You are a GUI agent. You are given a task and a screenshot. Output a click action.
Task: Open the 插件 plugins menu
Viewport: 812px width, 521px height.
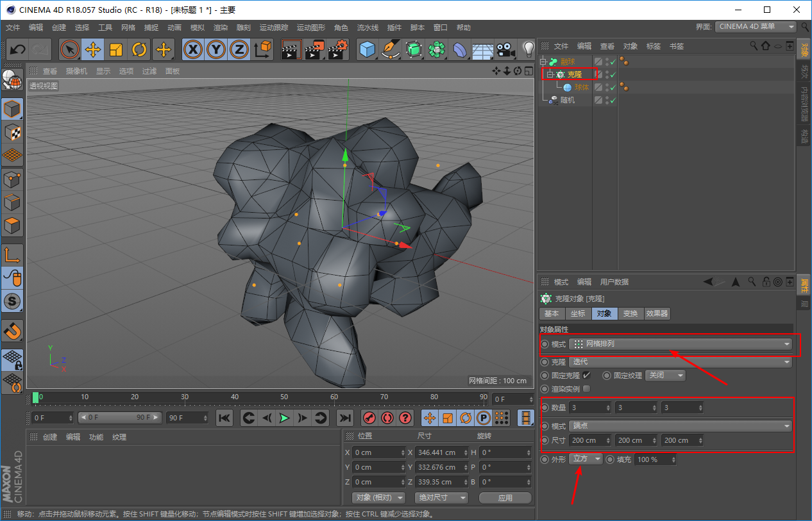(x=394, y=28)
